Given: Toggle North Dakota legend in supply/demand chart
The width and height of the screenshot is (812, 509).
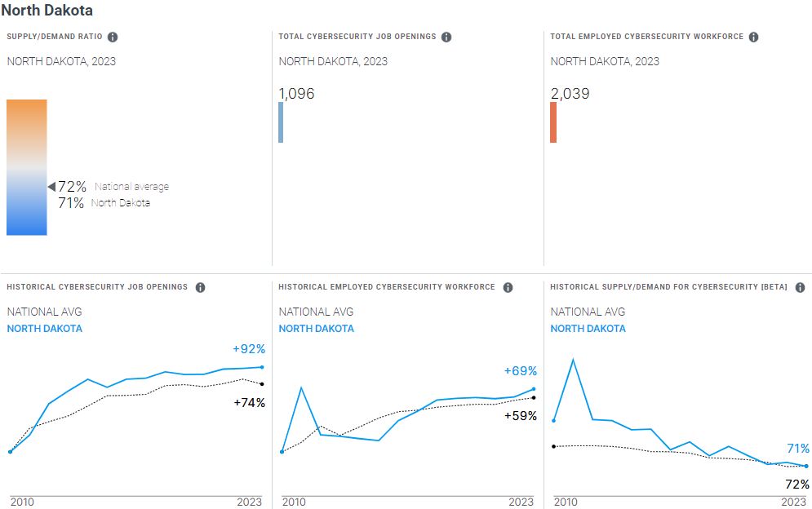Looking at the screenshot, I should (x=588, y=329).
